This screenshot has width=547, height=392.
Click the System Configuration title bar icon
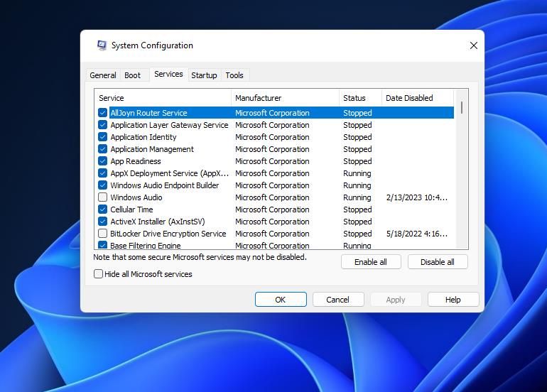pyautogui.click(x=102, y=45)
